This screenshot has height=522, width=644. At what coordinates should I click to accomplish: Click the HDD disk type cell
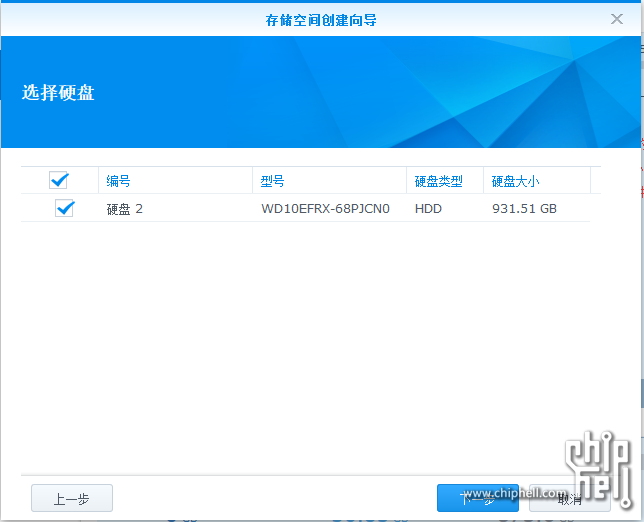tap(428, 209)
